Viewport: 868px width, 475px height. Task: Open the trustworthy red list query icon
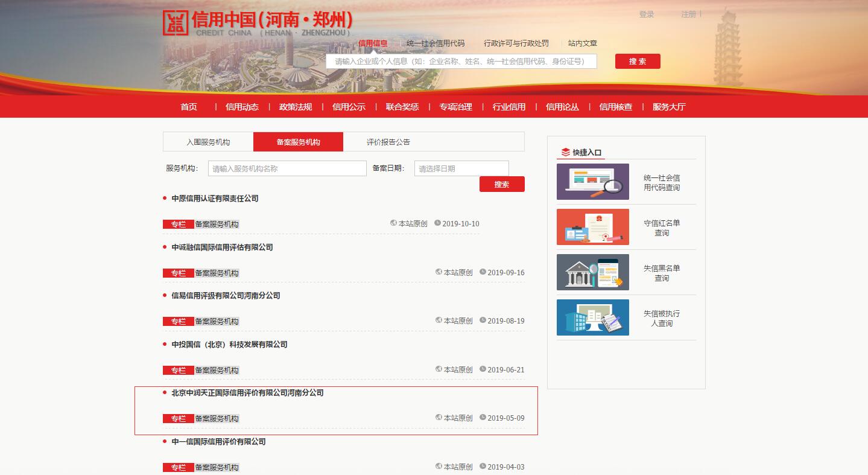coord(592,227)
